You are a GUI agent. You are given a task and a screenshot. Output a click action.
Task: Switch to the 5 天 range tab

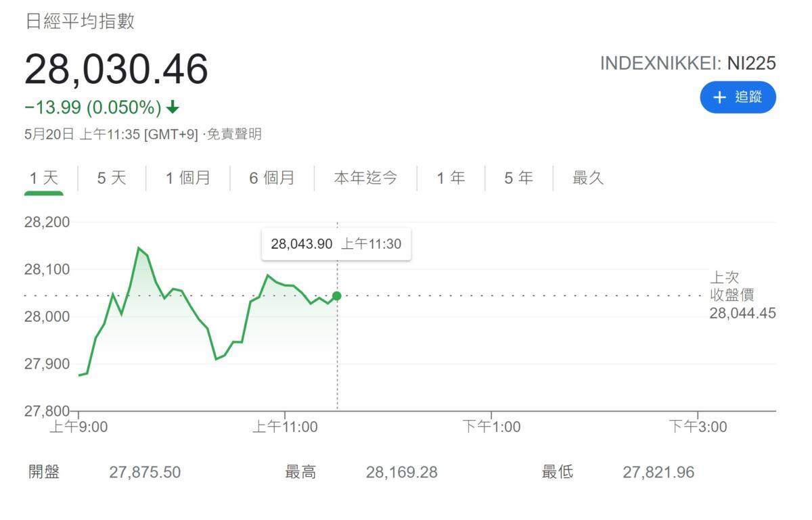tap(112, 179)
